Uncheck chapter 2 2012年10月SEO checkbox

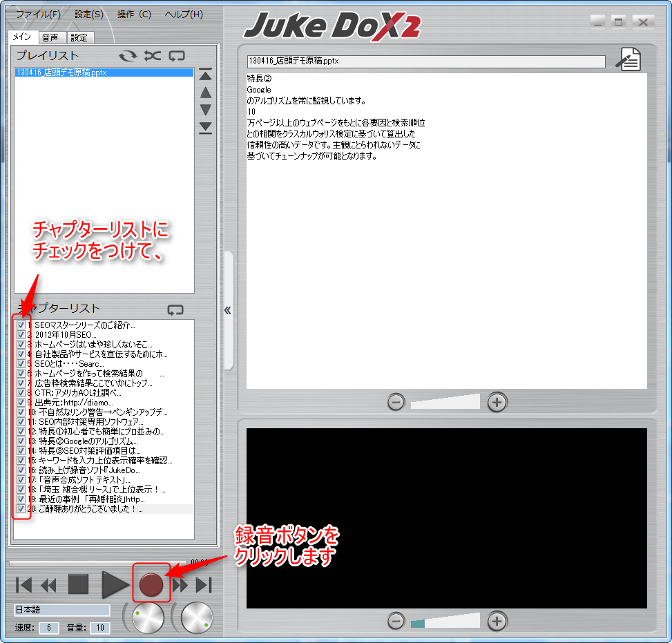21,335
